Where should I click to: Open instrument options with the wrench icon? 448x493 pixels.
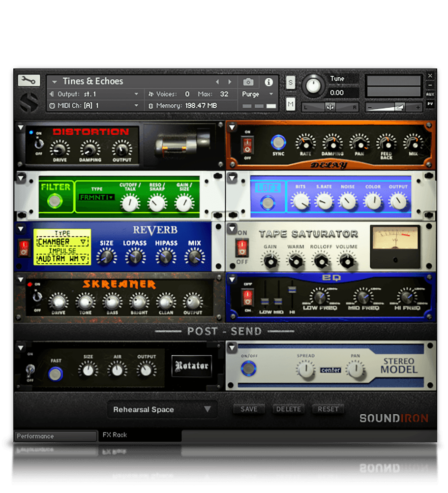tap(29, 81)
